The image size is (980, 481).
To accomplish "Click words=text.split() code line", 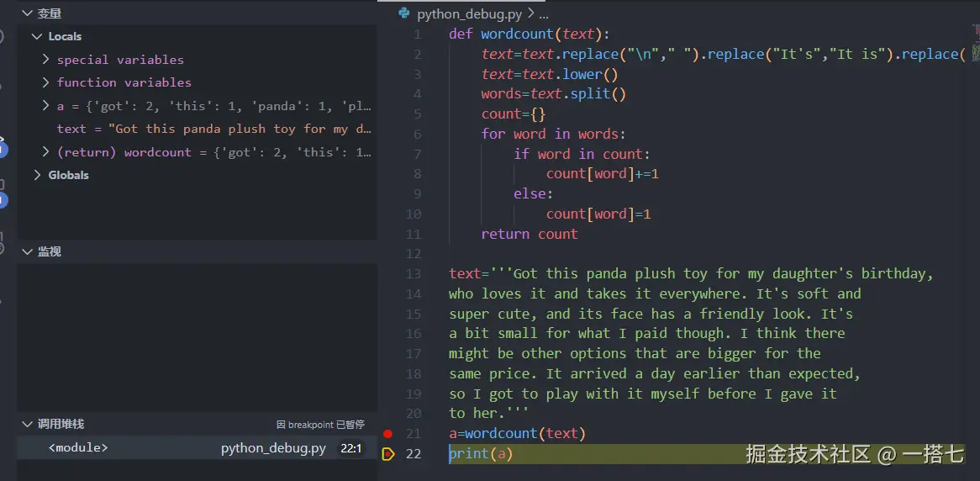I will (x=553, y=94).
